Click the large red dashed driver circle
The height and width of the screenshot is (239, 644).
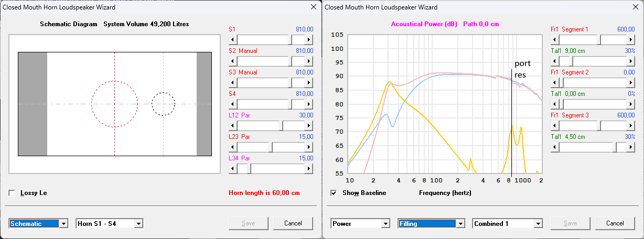pyautogui.click(x=114, y=104)
